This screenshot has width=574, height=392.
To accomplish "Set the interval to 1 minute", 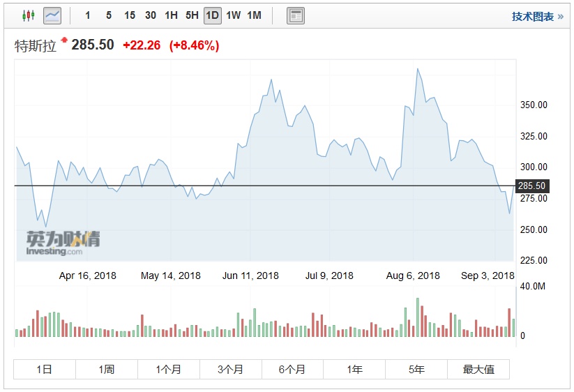I will tap(88, 15).
